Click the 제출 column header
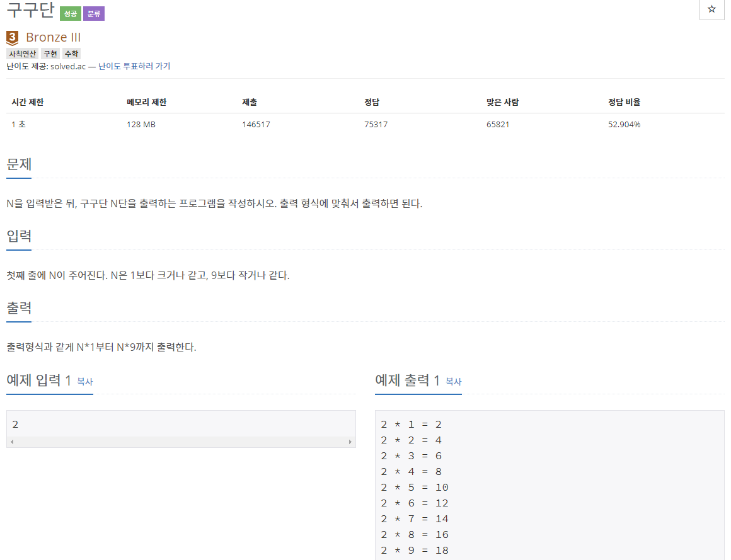 coord(250,102)
